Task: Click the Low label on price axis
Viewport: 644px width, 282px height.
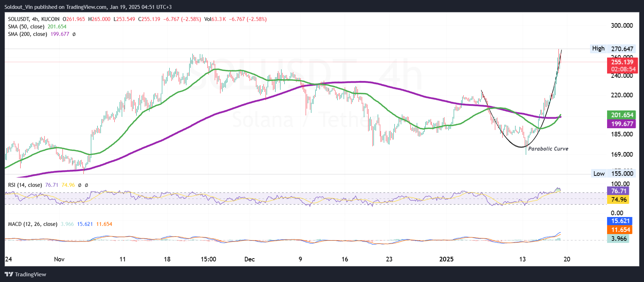Action: tap(599, 174)
